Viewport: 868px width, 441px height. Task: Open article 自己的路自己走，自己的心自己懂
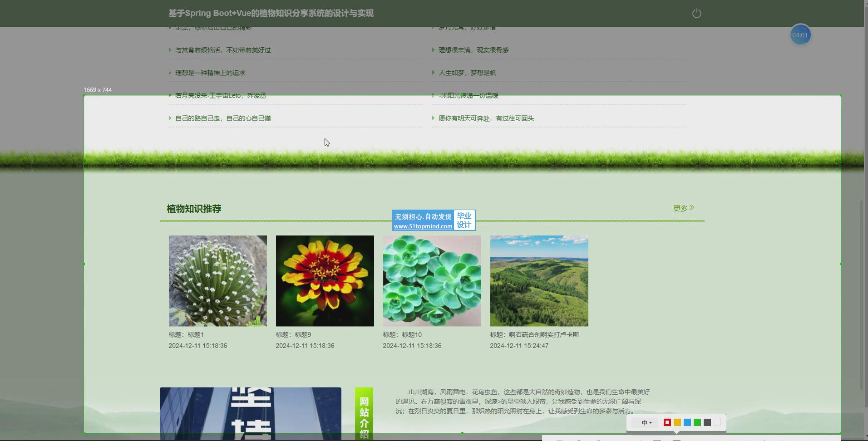pyautogui.click(x=223, y=118)
